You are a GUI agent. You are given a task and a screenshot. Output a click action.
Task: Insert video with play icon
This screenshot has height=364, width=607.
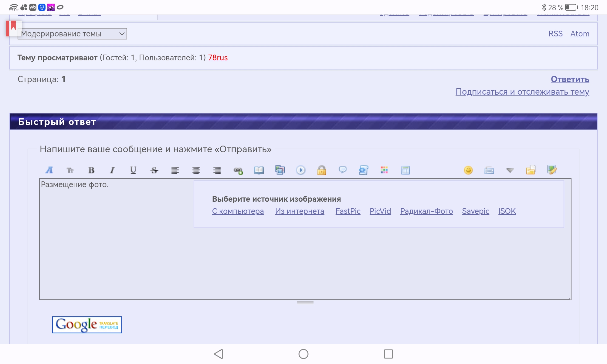[301, 170]
